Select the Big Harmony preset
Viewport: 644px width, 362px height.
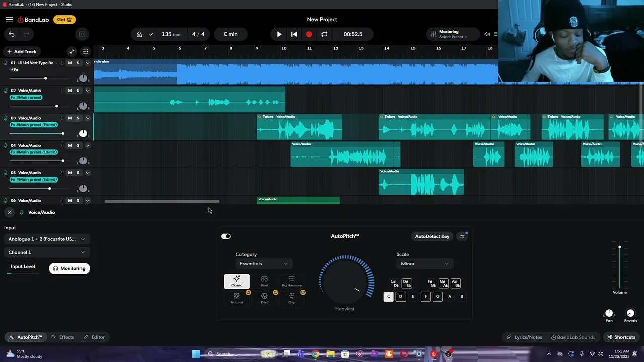point(292,281)
